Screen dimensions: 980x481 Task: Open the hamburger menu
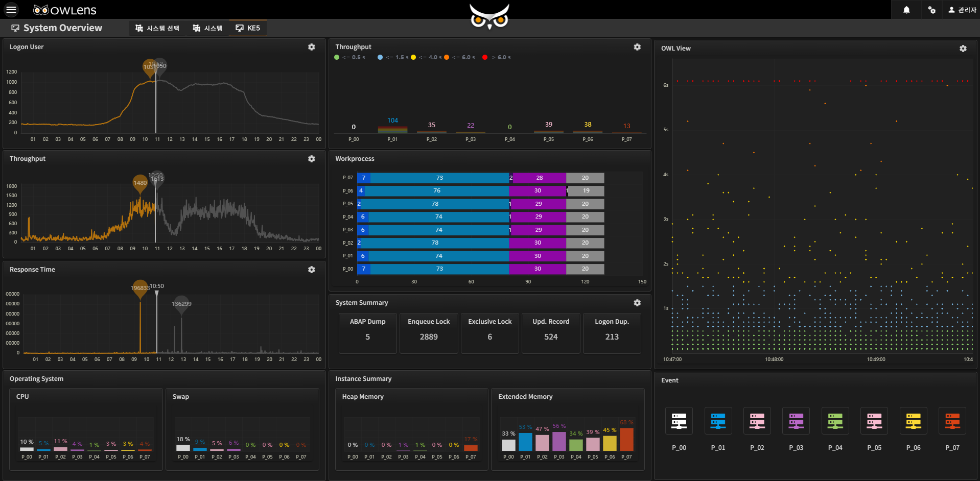(x=11, y=10)
